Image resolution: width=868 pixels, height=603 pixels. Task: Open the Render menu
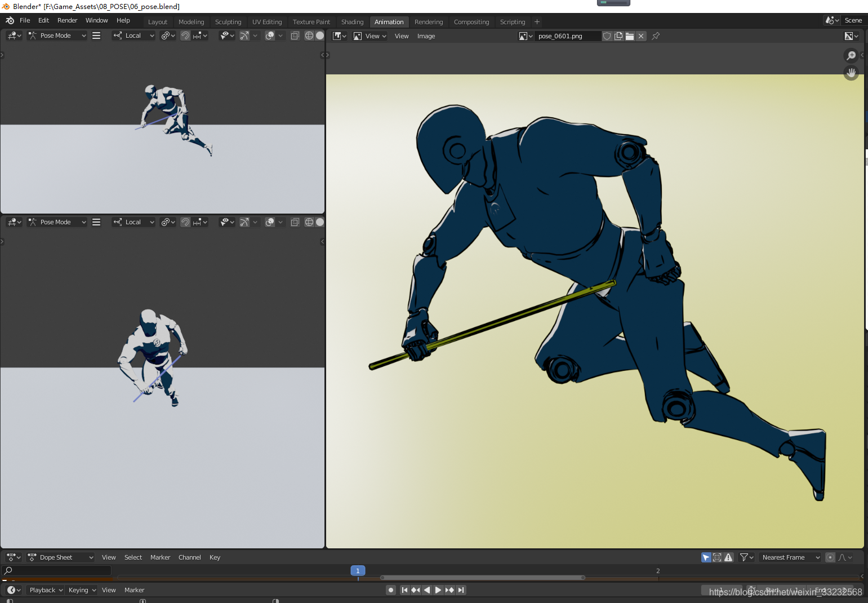67,20
